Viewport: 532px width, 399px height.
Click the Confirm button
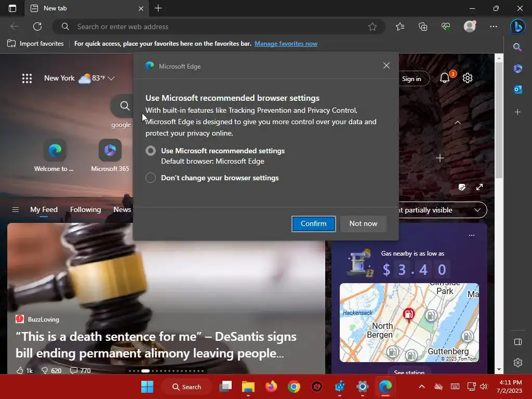[x=313, y=223]
